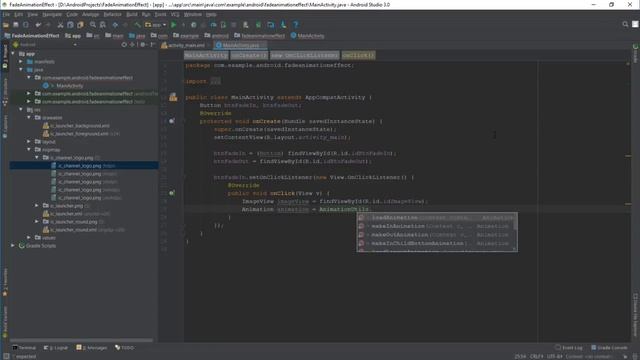Click onClick() breadcrumb above editor

358,55
